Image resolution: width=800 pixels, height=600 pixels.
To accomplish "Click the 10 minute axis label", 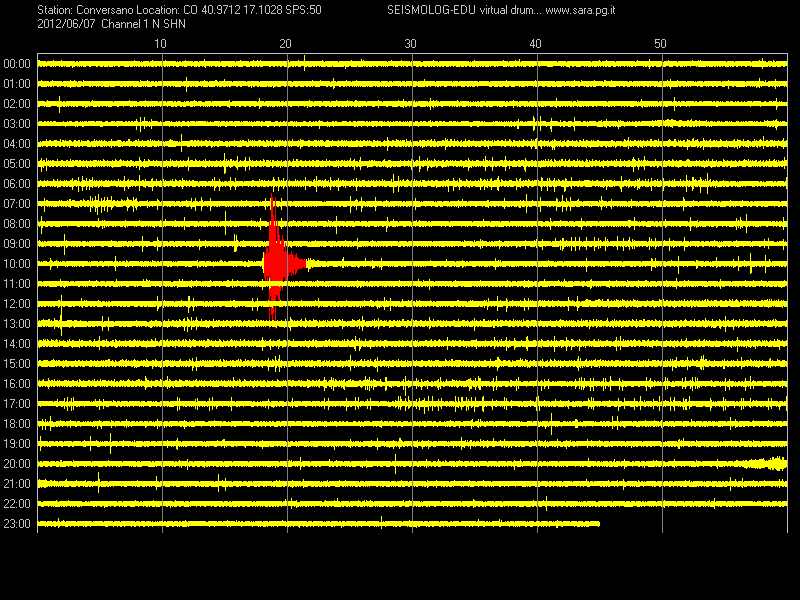I will (x=160, y=44).
